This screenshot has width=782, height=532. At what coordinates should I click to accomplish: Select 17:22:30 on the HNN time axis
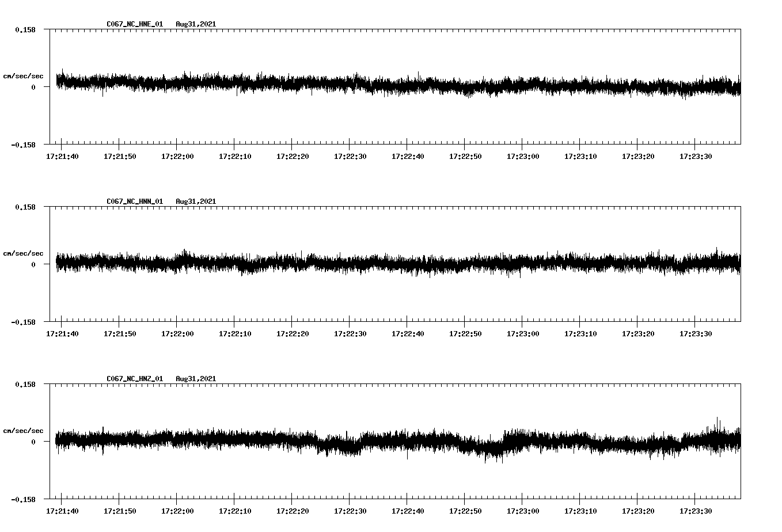point(350,333)
